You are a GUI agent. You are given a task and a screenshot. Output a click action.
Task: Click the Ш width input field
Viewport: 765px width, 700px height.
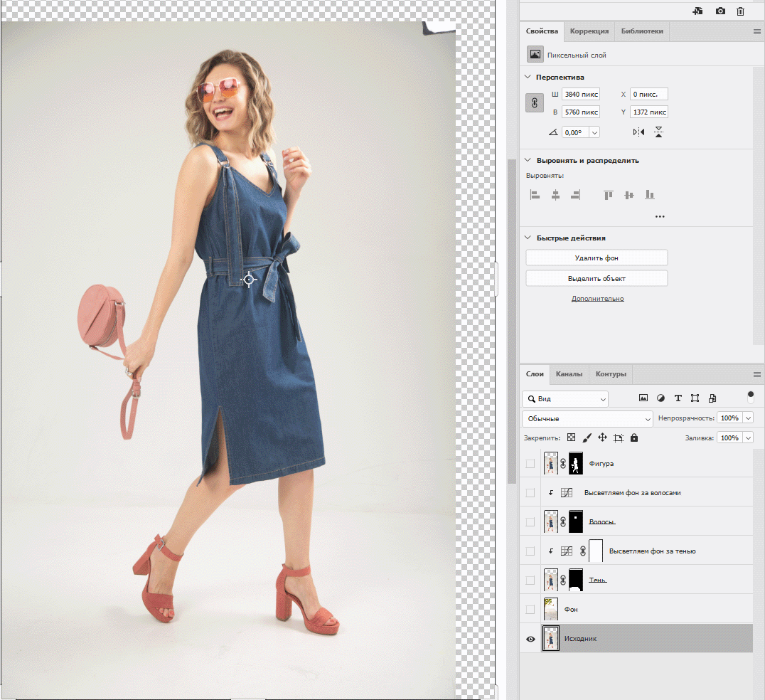581,95
